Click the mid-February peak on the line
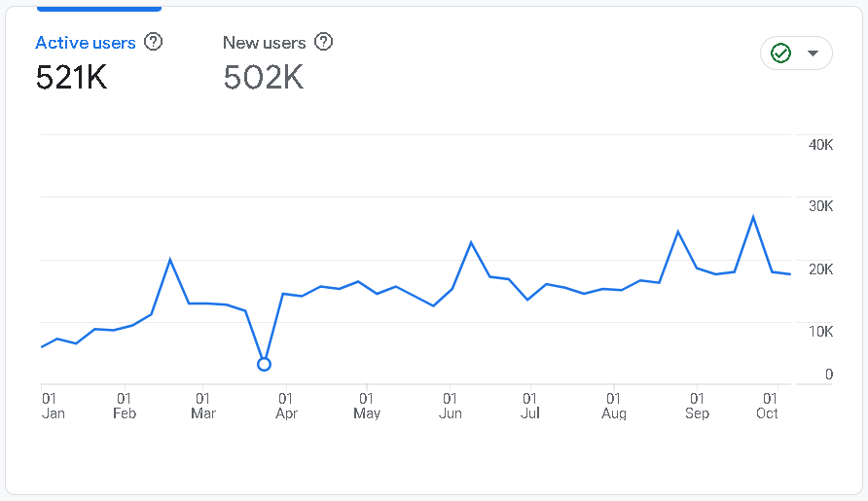Image resolution: width=868 pixels, height=501 pixels. 170,260
